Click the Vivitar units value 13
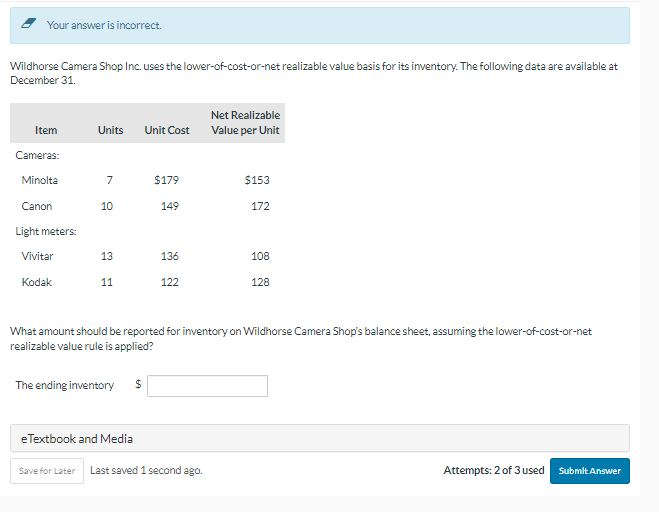 107,256
